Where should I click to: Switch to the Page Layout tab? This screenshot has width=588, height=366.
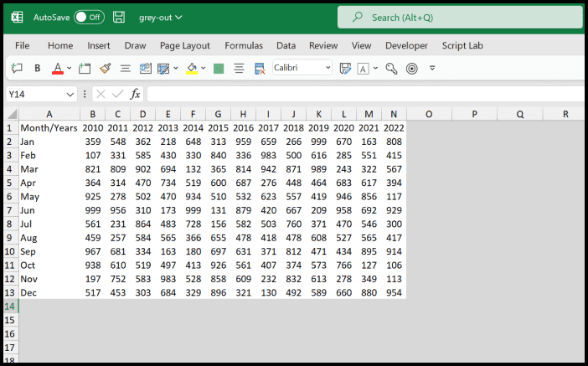pyautogui.click(x=185, y=45)
